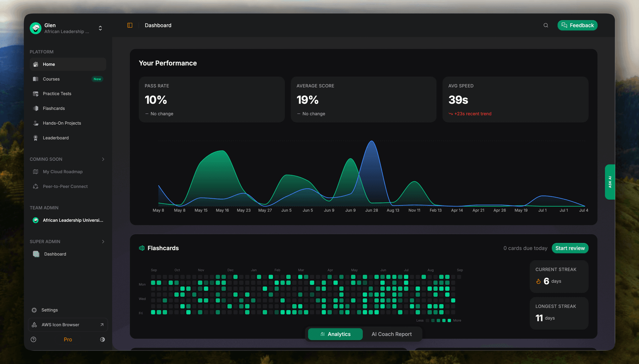Click the Leaderboard medal icon
639x364 pixels.
pyautogui.click(x=35, y=138)
